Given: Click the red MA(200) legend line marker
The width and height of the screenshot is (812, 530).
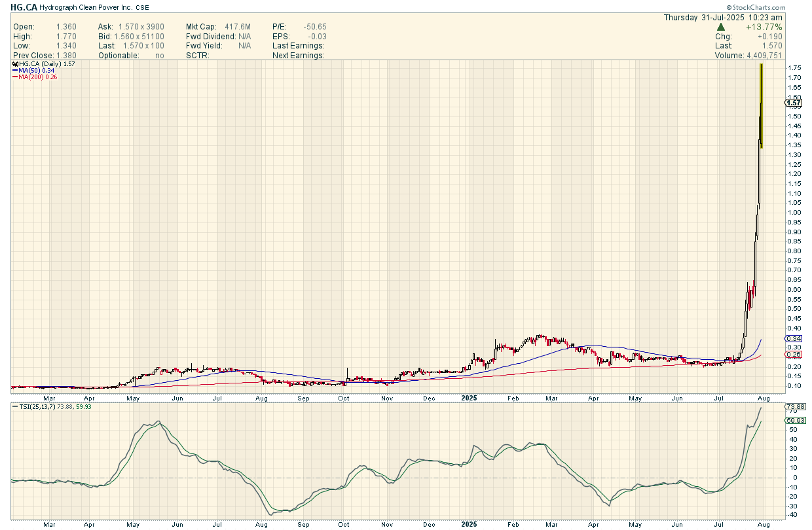Looking at the screenshot, I should click(14, 77).
